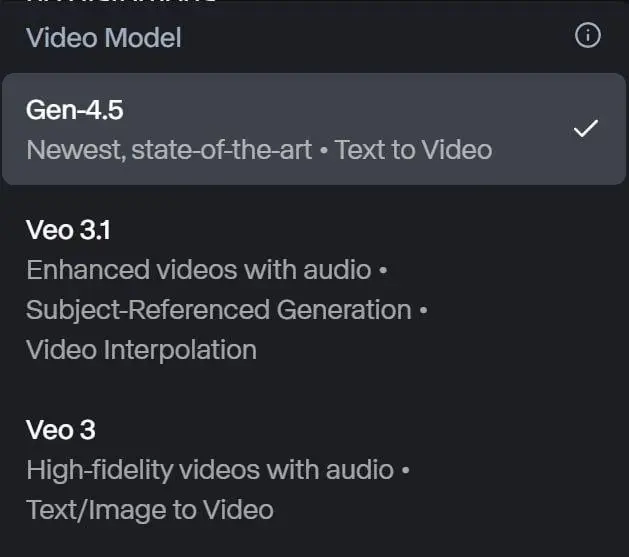Click the "Subject-Referenced Generation" text
This screenshot has height=557, width=629.
point(219,310)
